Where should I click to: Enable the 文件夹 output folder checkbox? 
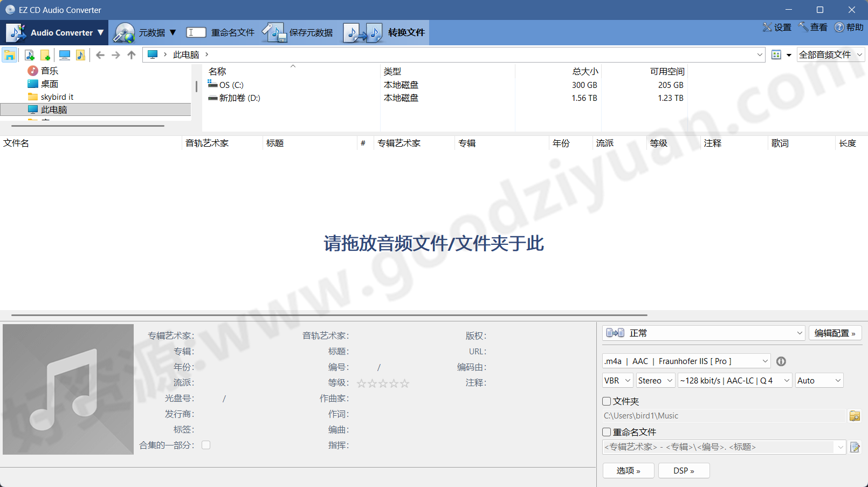607,401
